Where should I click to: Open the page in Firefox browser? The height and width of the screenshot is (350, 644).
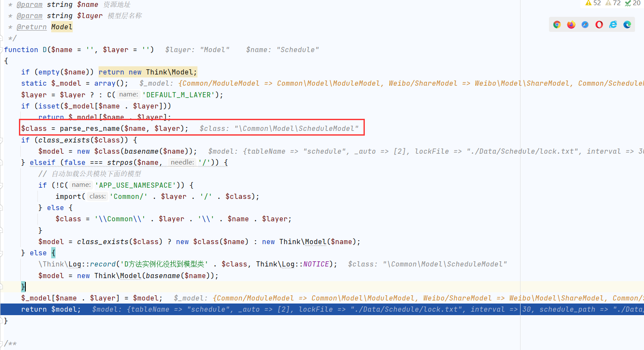coord(571,25)
